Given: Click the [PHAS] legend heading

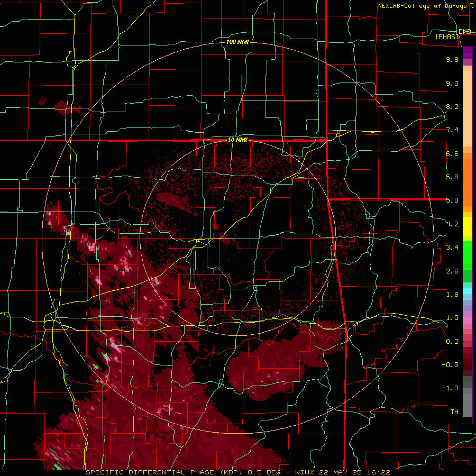Looking at the screenshot, I should click(x=447, y=36).
